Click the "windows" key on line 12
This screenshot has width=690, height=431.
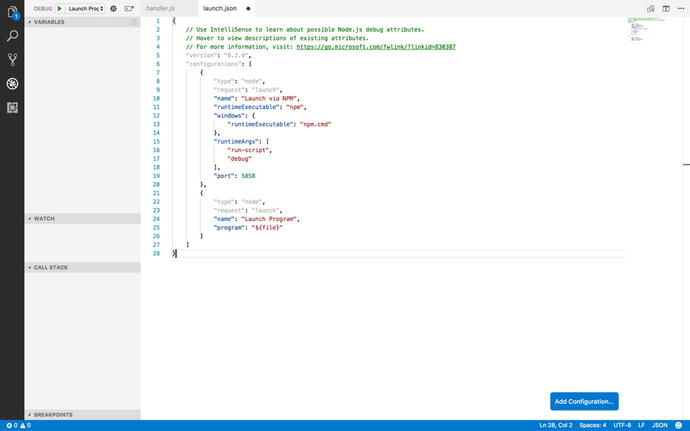[x=229, y=116]
